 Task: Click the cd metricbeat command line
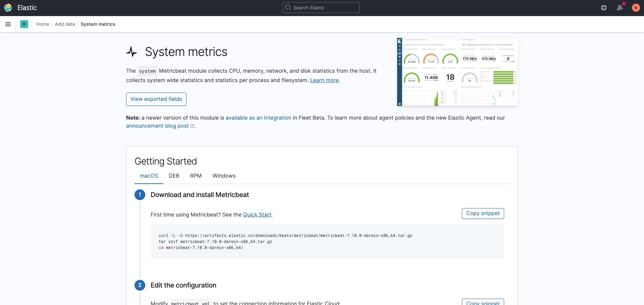click(201, 248)
